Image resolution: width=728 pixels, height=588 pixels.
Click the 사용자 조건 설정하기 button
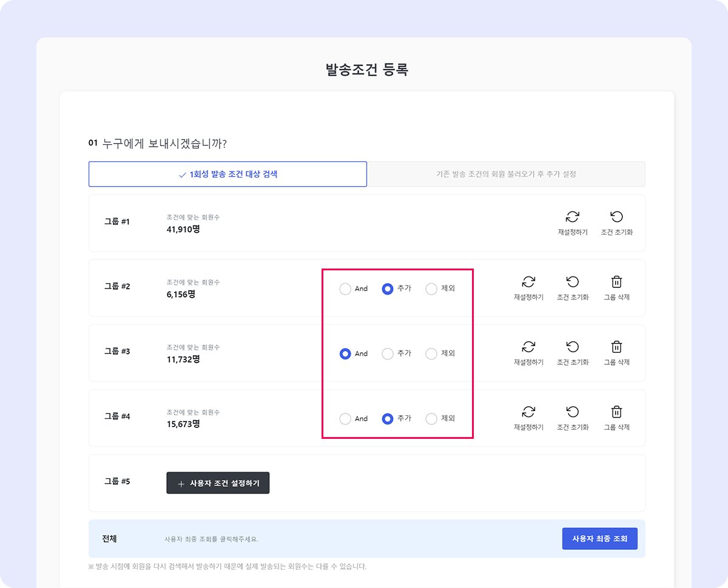[218, 483]
